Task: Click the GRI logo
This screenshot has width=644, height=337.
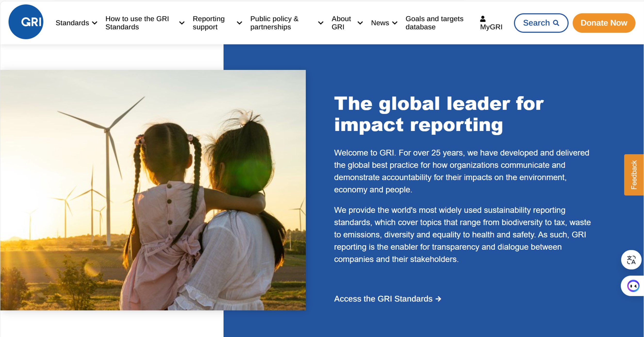Action: tap(26, 22)
